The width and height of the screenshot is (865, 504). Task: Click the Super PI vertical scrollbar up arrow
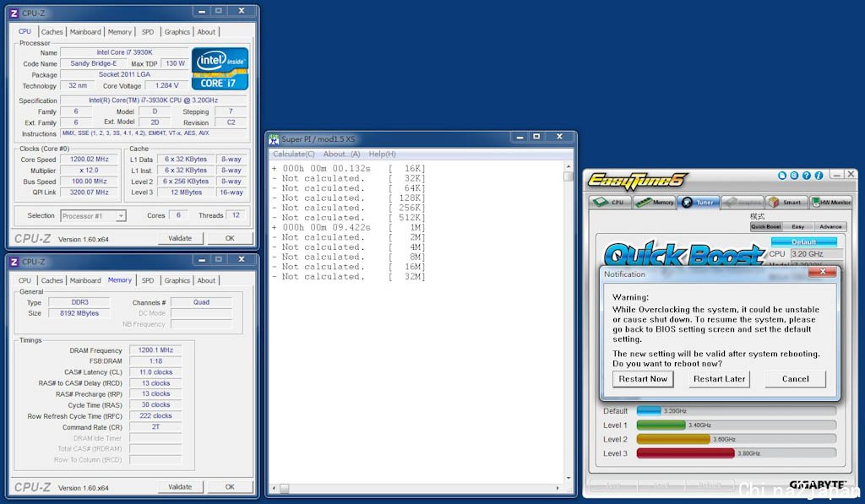tap(569, 166)
